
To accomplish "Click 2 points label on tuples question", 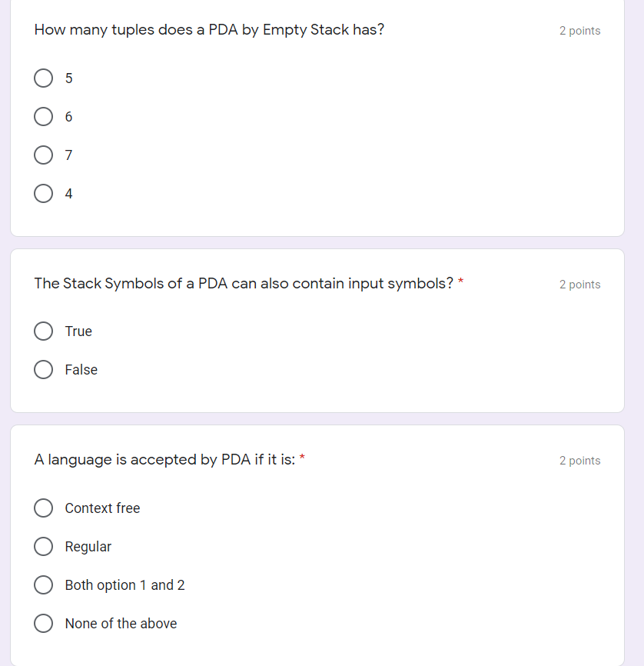I will pyautogui.click(x=579, y=31).
